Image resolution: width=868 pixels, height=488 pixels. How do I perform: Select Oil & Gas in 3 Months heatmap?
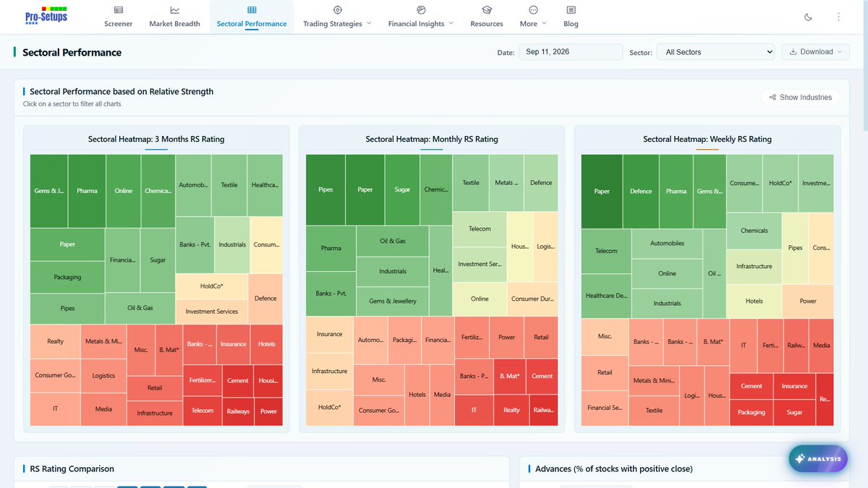(x=140, y=308)
